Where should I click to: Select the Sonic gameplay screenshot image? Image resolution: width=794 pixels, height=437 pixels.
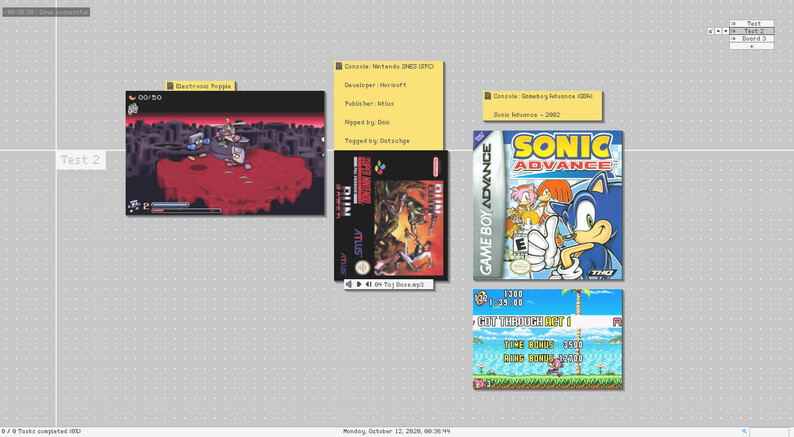548,339
